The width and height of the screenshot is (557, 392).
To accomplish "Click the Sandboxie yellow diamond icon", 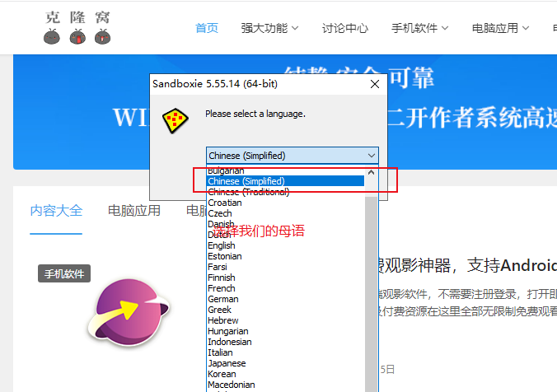I will coord(176,121).
